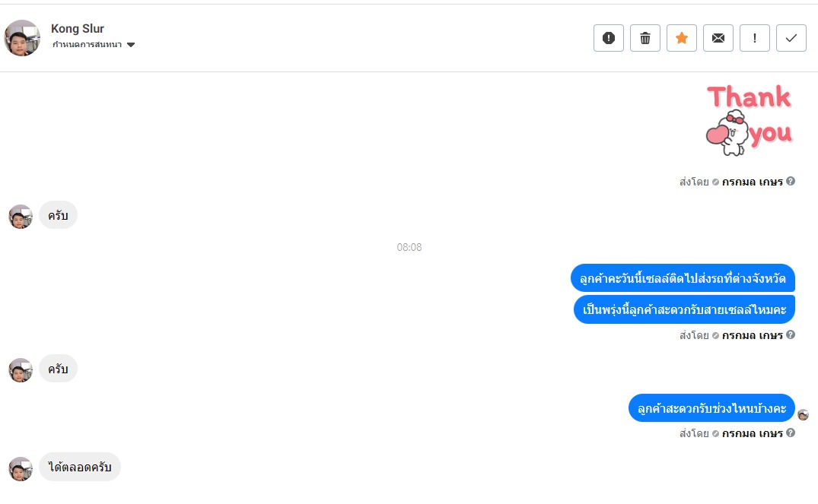
Task: Select the ลูกค้าคะวันนี้เซลล์ติดไปส่งรถ message bubble
Action: click(683, 278)
